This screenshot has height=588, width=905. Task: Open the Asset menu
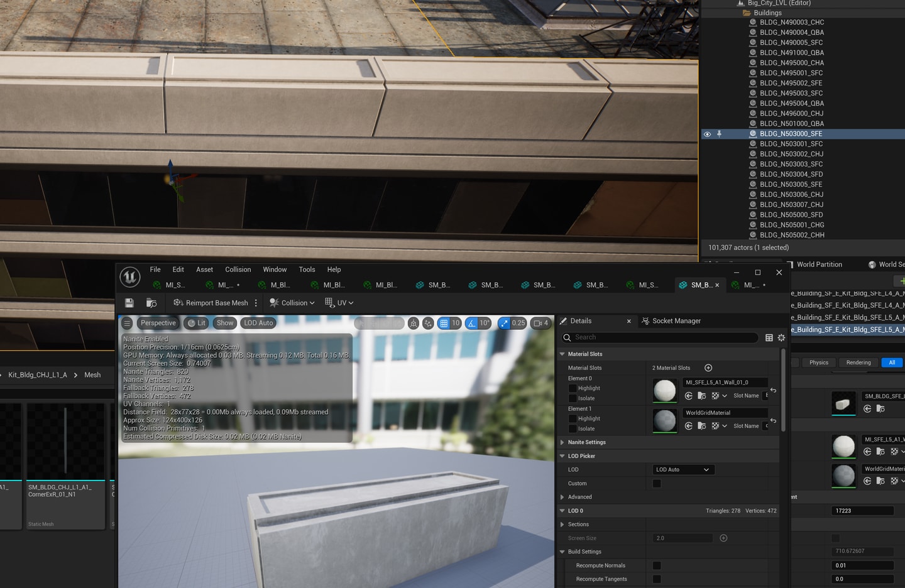point(204,269)
